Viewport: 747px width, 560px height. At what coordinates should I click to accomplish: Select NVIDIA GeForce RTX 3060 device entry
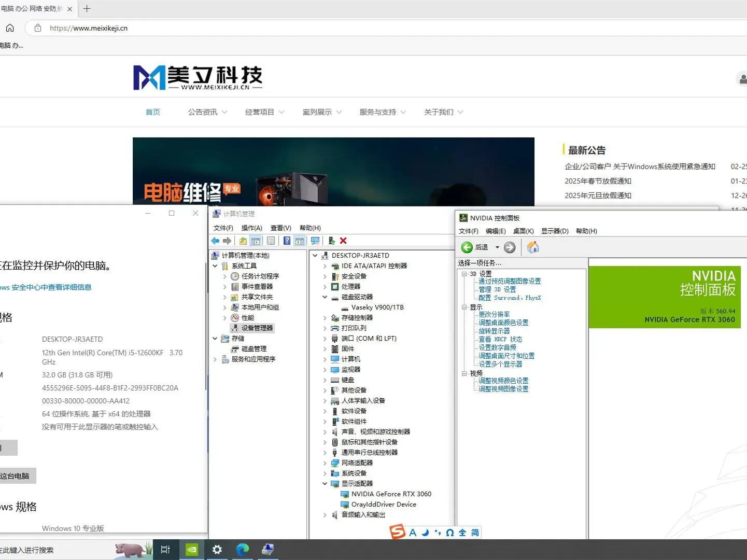pyautogui.click(x=391, y=494)
